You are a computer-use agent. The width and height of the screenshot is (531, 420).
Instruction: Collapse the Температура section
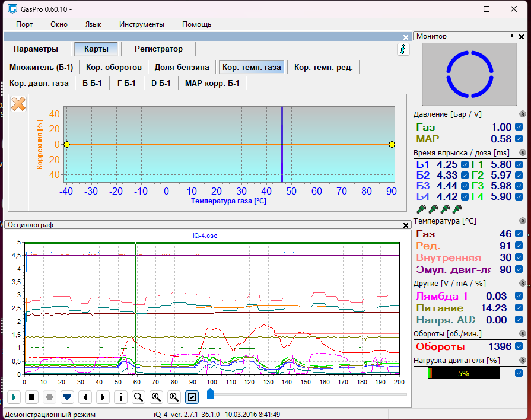[523, 221]
